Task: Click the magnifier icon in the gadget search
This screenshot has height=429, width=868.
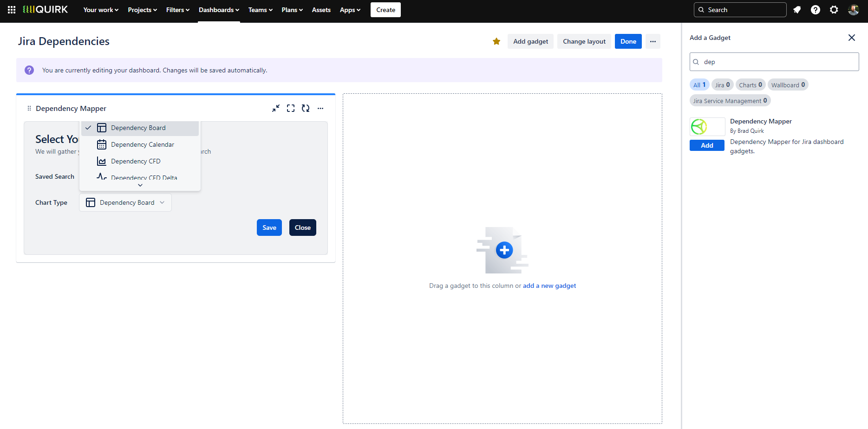Action: pyautogui.click(x=696, y=62)
